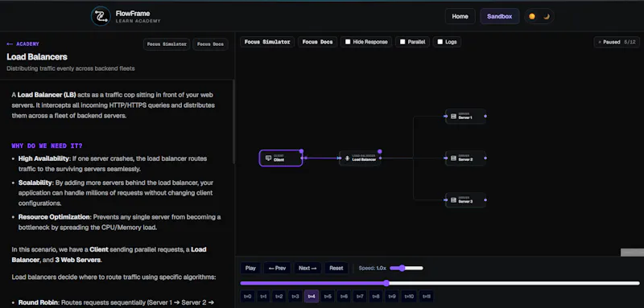Jump to timeline step t=0
The height and width of the screenshot is (308, 644).
tap(248, 296)
